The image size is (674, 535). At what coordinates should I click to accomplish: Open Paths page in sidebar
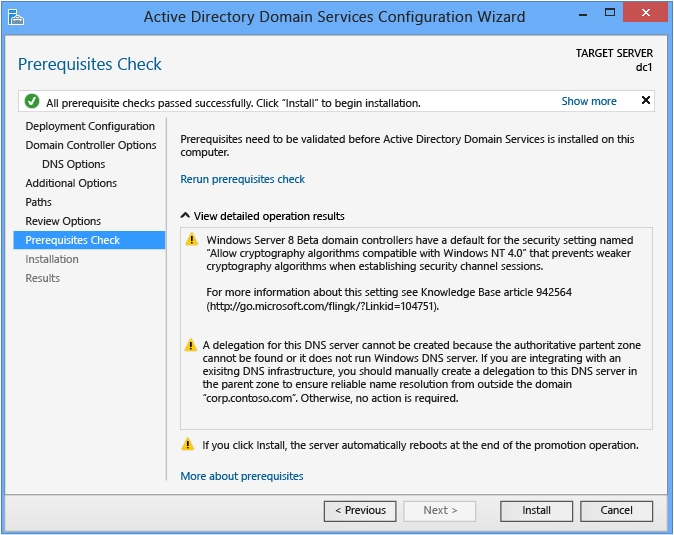pyautogui.click(x=38, y=202)
